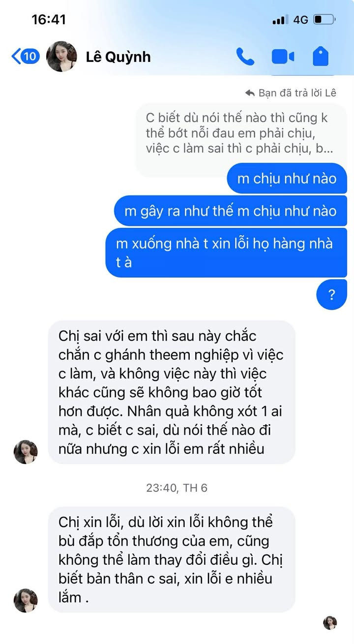Image resolution: width=354 pixels, height=644 pixels.
Task: Tap the 23:40, TH 6 timestamp
Action: pyautogui.click(x=177, y=488)
